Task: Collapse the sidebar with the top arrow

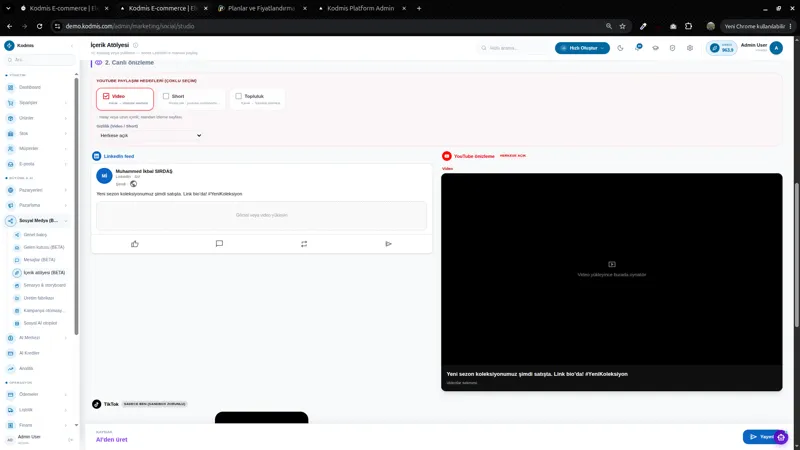Action: tap(72, 46)
